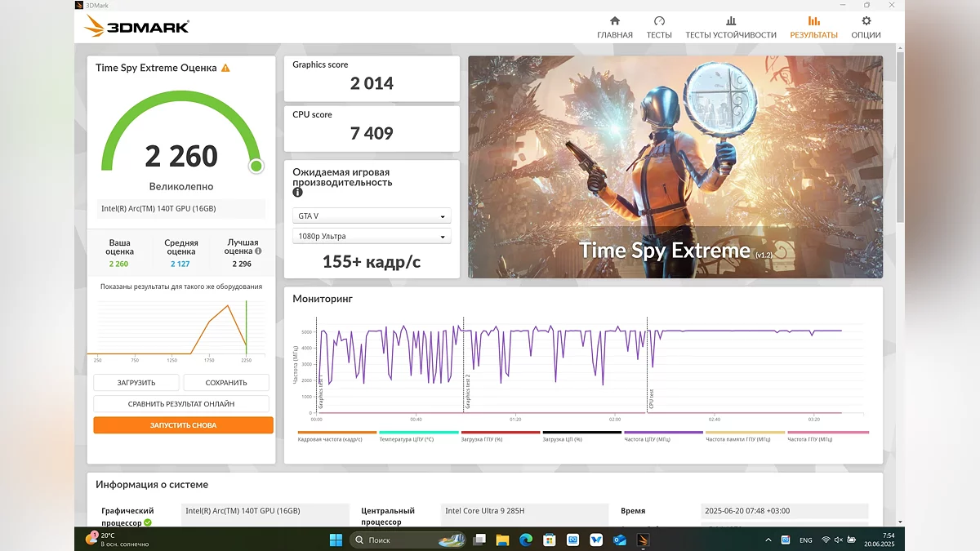Screen dimensions: 980x551
Task: Click the Intel Core Ultra 9 285H field
Action: pos(524,511)
